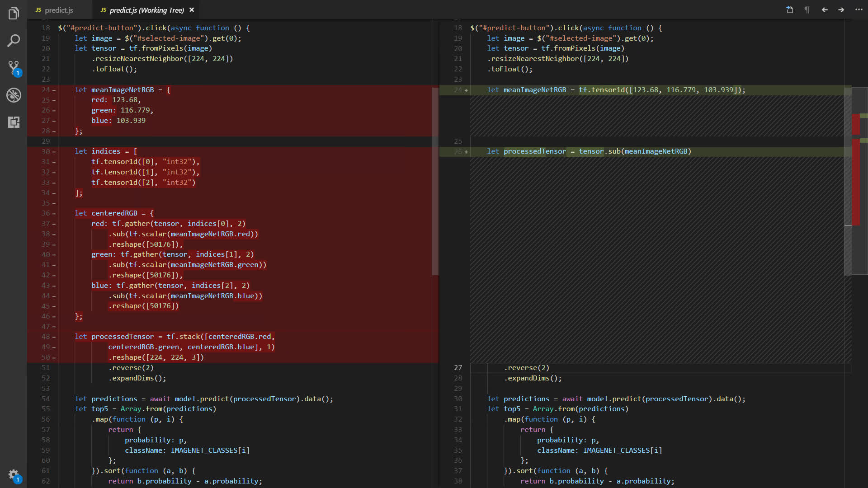Viewport: 868px width, 488px height.
Task: Click 'meanImageNetRGB' in the left pane line 24
Action: pyautogui.click(x=123, y=90)
